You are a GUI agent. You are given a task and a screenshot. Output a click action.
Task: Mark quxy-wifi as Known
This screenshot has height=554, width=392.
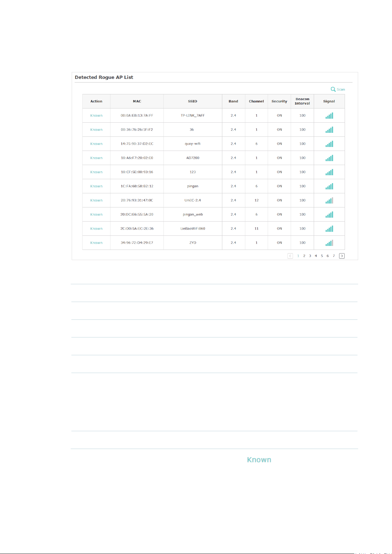click(x=96, y=144)
